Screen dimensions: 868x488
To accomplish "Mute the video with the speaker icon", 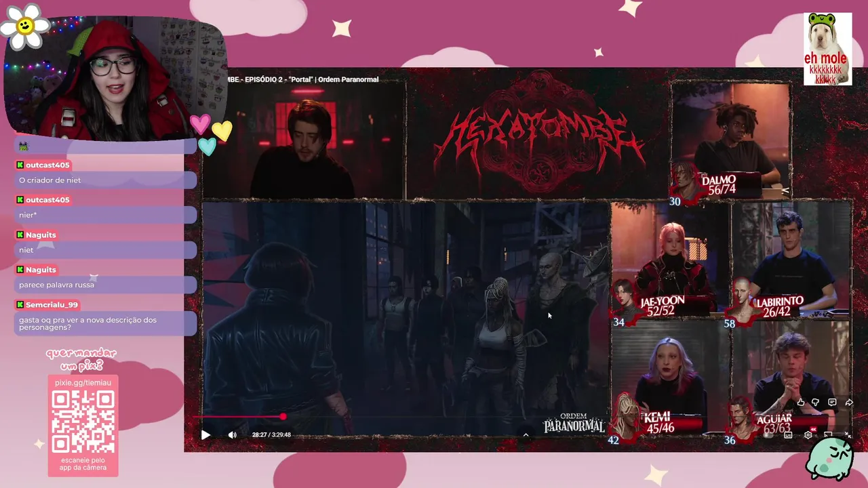I will coord(233,435).
